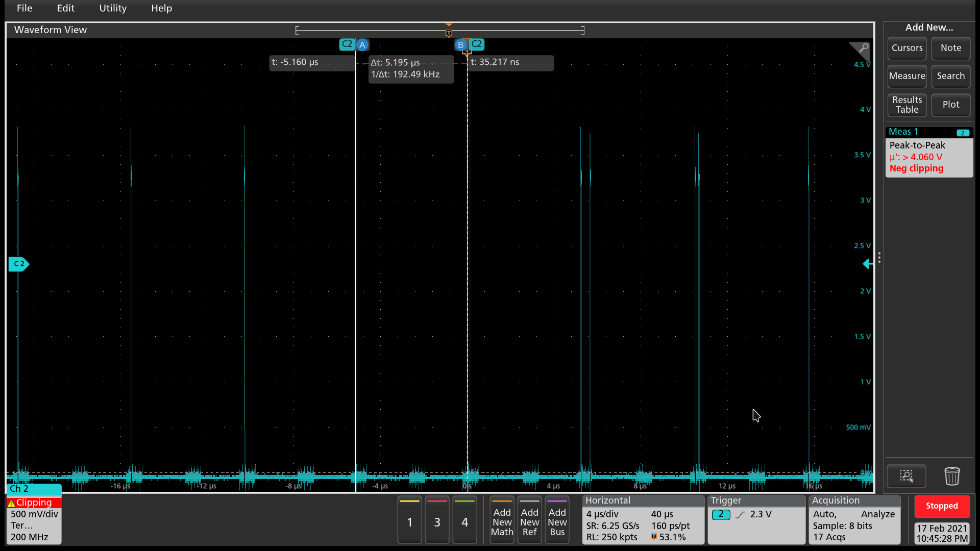Open the Ch 2 channel badge

coord(34,514)
